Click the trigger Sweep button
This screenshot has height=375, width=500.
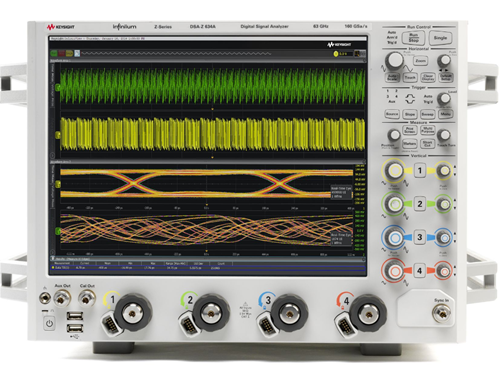coord(428,114)
